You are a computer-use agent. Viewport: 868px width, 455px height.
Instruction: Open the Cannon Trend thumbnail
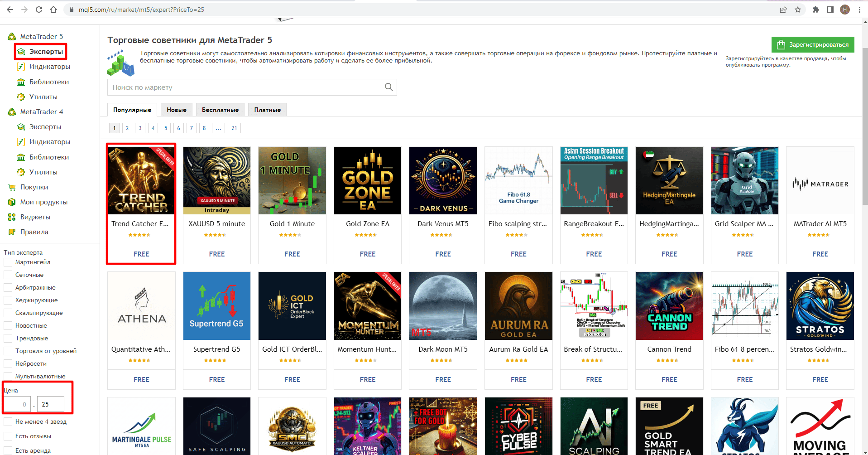point(669,306)
